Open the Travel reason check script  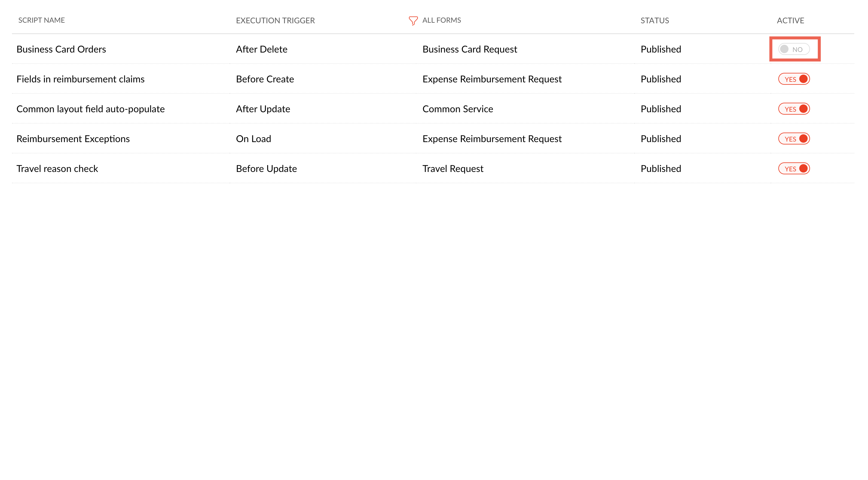click(57, 169)
